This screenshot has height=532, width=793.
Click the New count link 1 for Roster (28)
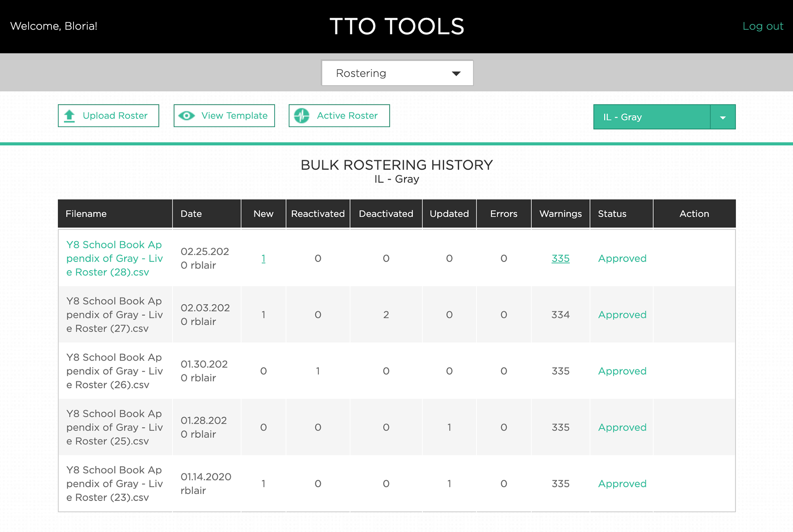point(264,258)
